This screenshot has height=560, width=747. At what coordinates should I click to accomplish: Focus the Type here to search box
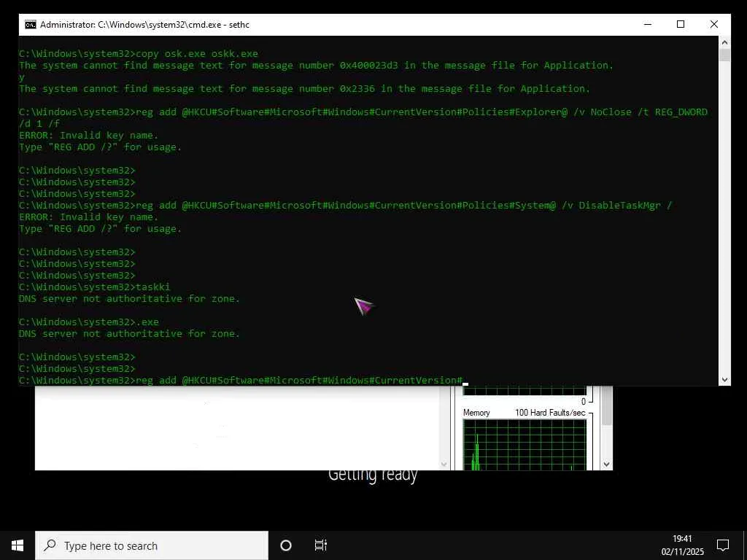(x=152, y=545)
